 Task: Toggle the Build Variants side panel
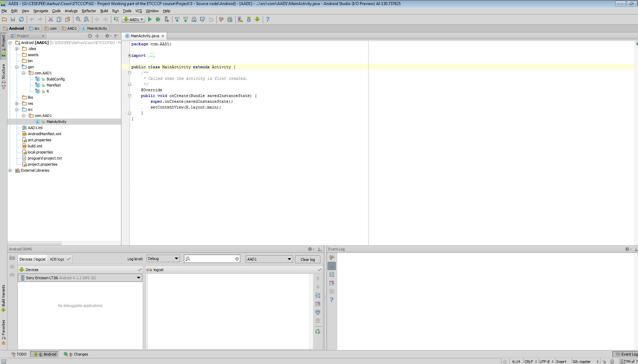(3, 298)
